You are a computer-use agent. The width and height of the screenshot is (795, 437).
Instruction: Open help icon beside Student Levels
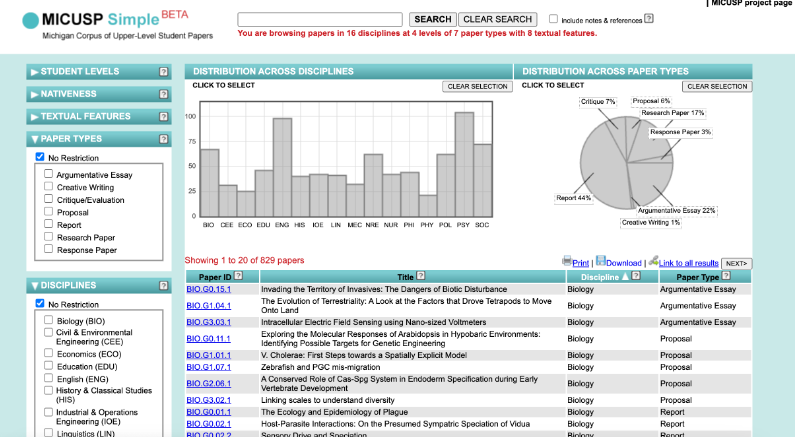coord(163,72)
